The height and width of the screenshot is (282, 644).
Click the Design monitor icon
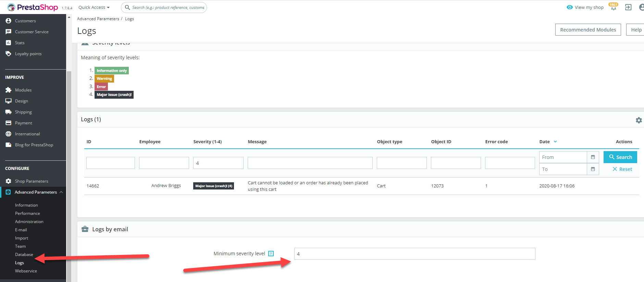click(x=9, y=101)
